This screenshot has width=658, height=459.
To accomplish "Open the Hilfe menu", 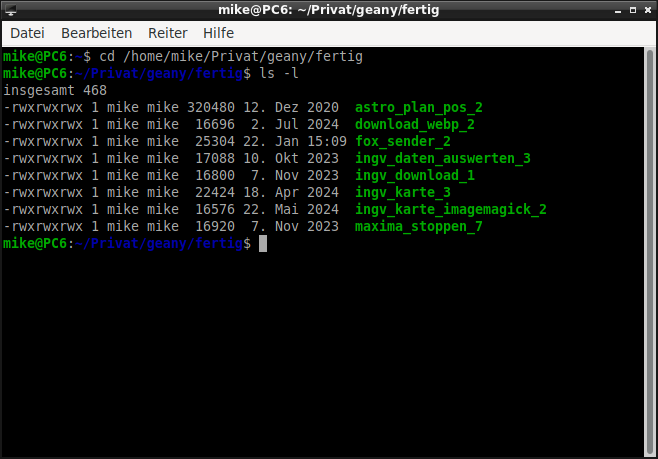I will (x=218, y=33).
